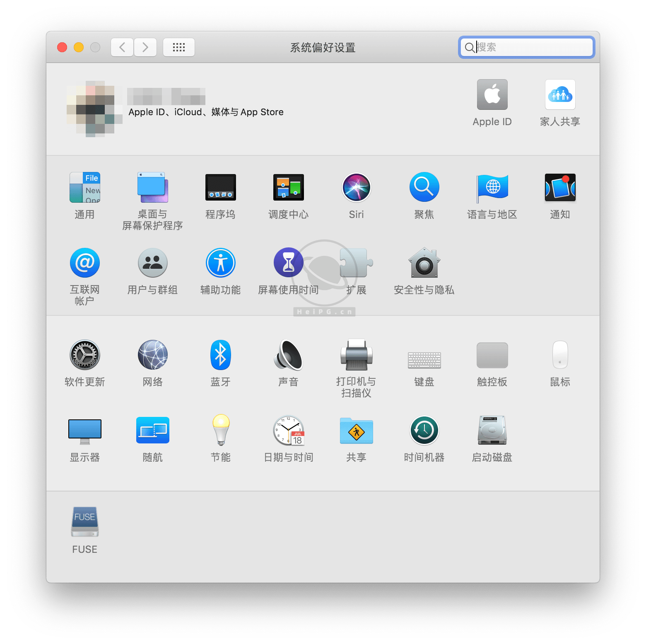Click the forward navigation arrow

[145, 47]
